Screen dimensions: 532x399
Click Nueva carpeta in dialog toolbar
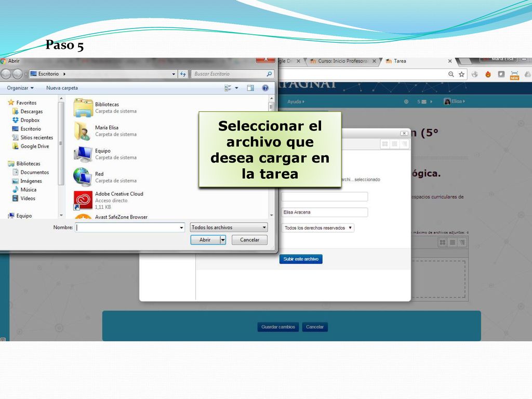point(62,88)
